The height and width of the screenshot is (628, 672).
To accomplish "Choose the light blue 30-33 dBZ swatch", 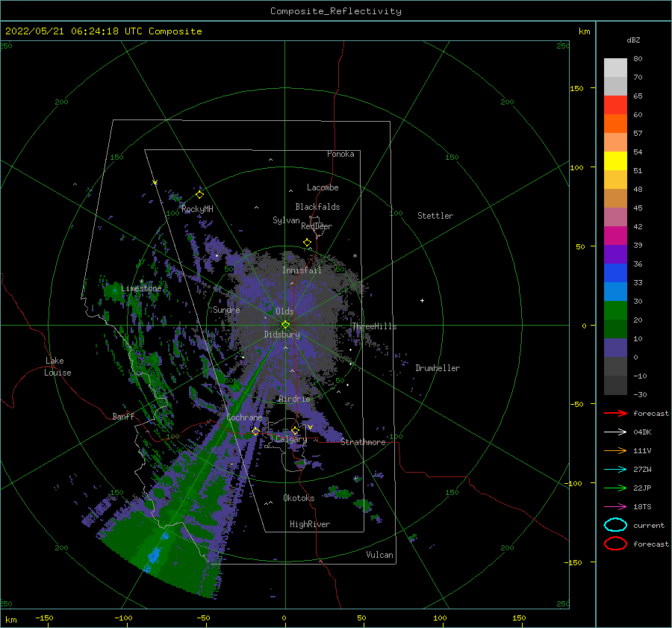I will tap(615, 292).
